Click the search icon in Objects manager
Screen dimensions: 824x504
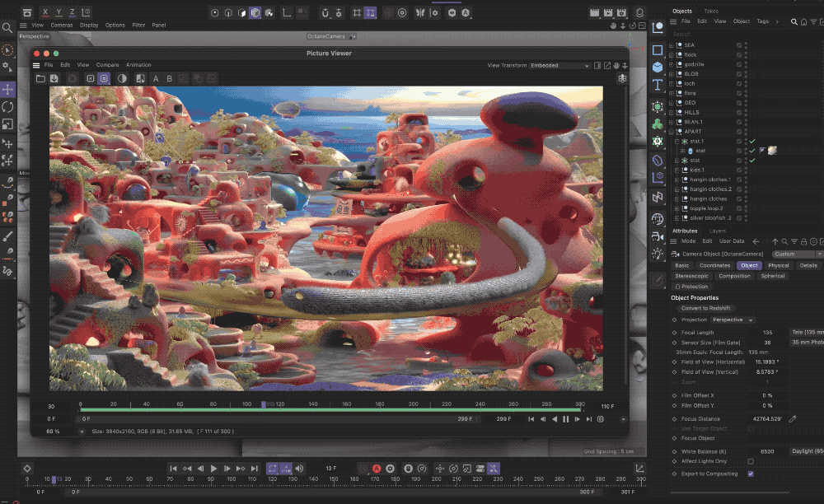[794, 21]
